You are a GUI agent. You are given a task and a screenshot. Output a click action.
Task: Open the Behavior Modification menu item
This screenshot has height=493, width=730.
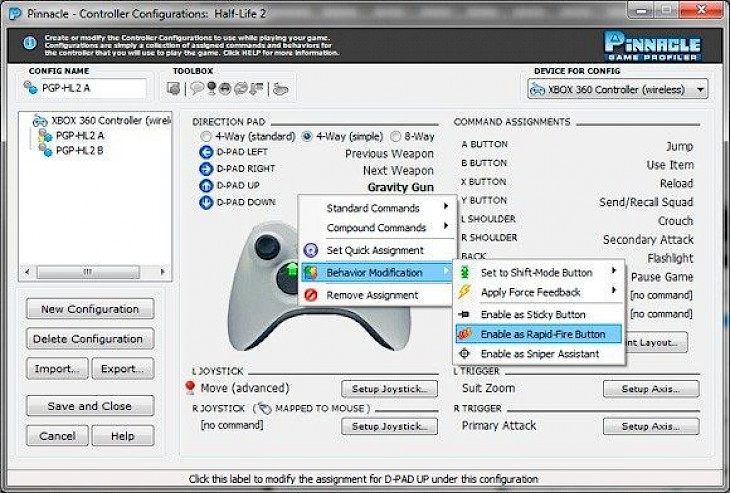376,273
